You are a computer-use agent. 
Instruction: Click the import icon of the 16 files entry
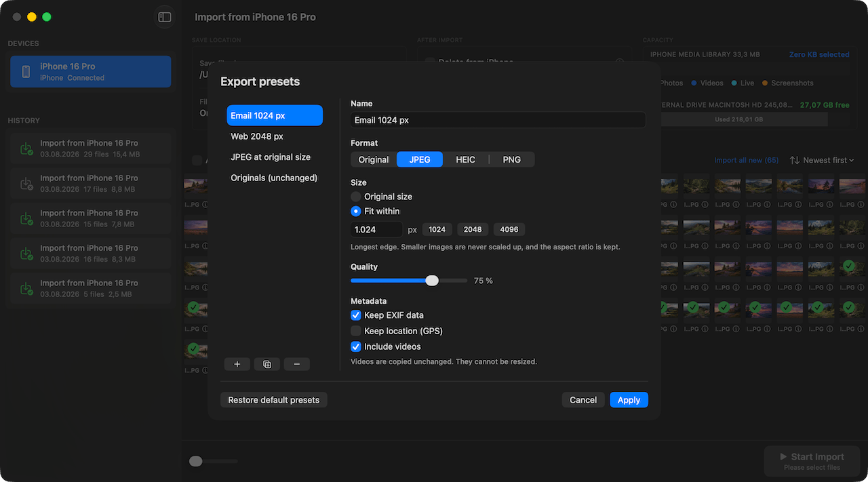[26, 254]
